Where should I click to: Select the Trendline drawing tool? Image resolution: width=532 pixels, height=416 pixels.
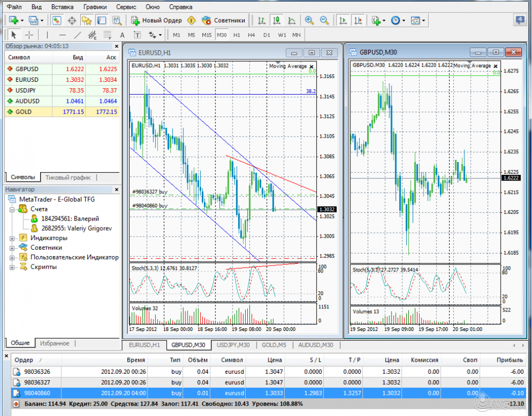coord(77,36)
